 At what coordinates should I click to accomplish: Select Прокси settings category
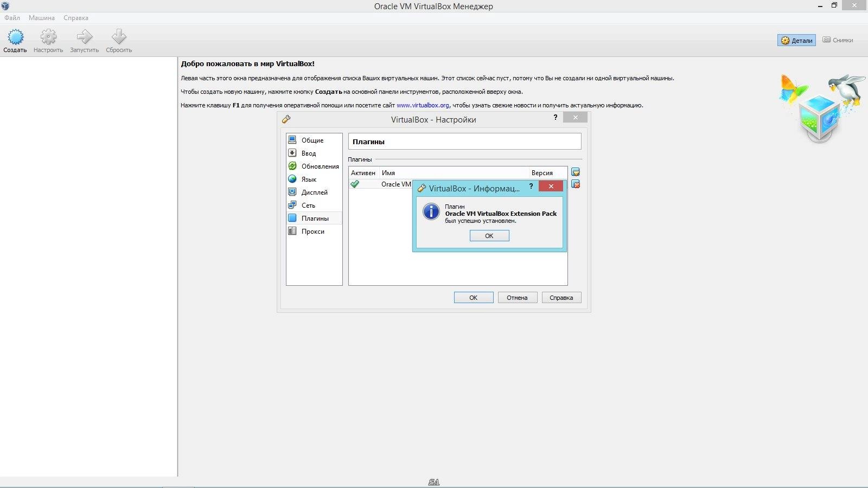click(314, 231)
